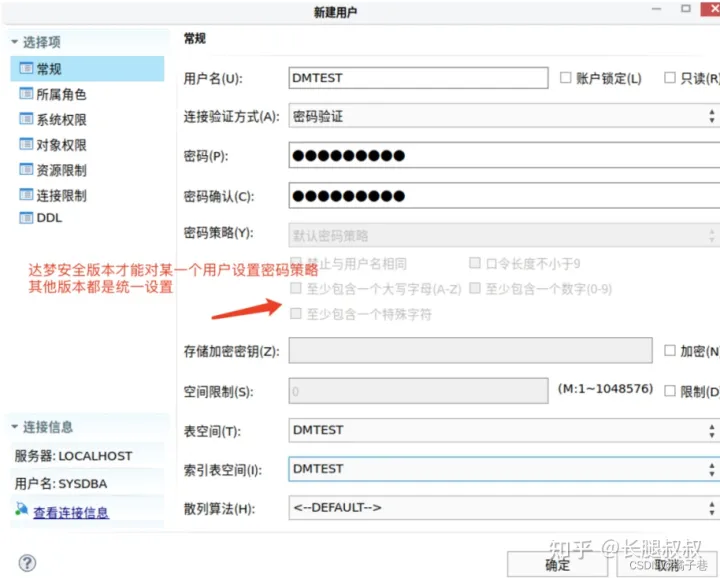Check 至少包含一个大写字母(A-Z) option
Viewport: 720px width, 578px height.
point(296,288)
